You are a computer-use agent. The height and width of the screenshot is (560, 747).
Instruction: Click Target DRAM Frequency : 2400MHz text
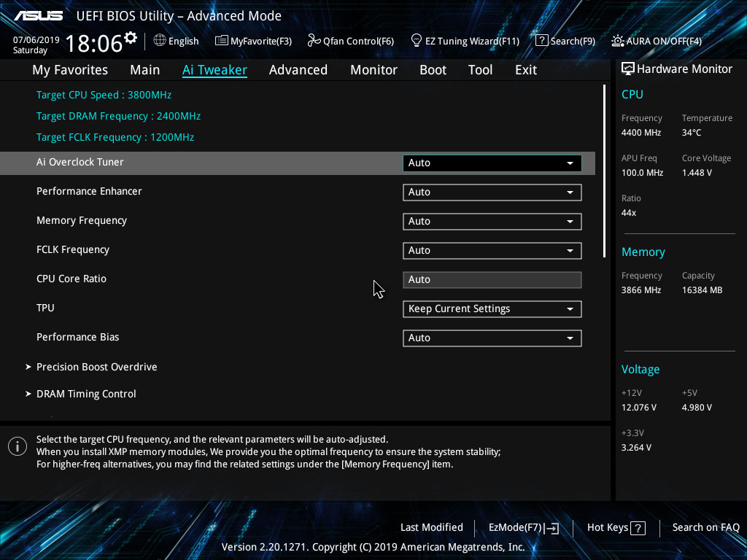tap(119, 116)
